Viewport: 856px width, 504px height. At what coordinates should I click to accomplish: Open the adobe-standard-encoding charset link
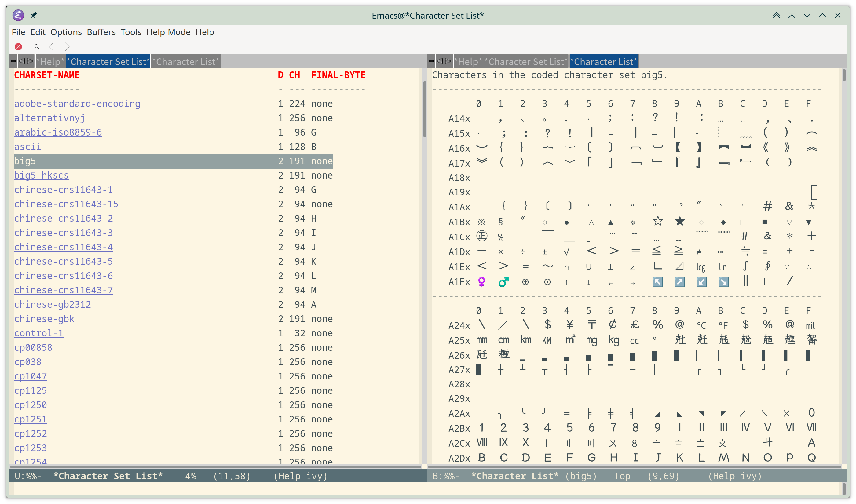pos(77,103)
